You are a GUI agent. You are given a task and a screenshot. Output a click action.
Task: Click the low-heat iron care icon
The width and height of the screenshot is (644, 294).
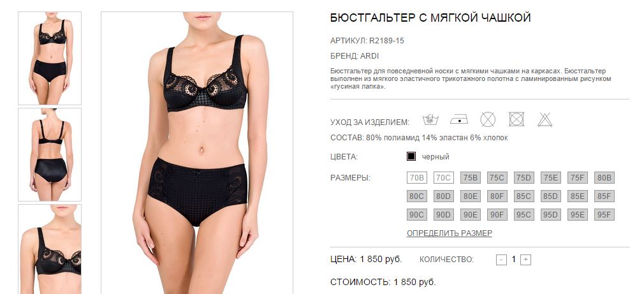458,120
